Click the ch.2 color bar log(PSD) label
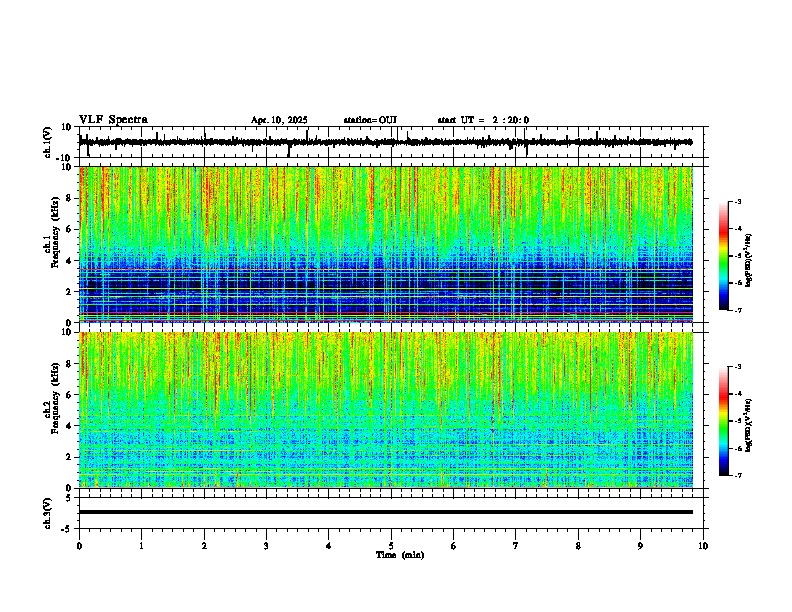 tap(749, 425)
